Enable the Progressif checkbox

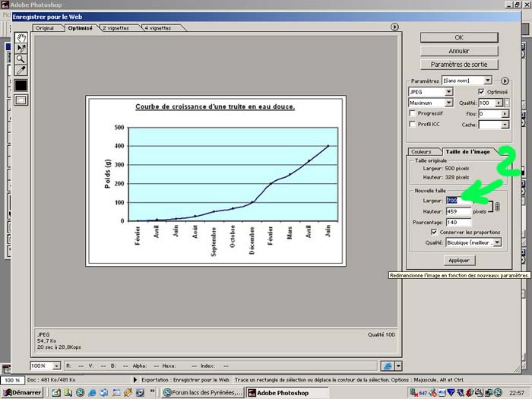click(413, 113)
